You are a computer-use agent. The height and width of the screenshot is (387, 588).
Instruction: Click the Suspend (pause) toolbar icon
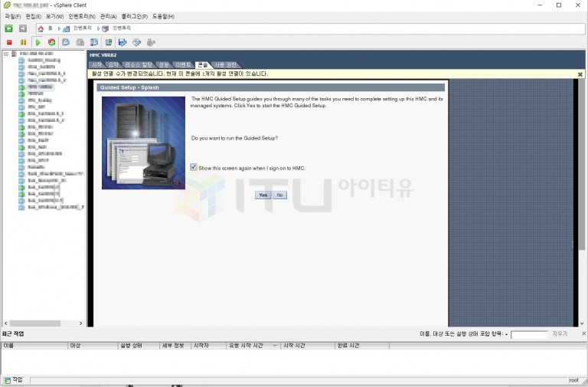point(23,42)
